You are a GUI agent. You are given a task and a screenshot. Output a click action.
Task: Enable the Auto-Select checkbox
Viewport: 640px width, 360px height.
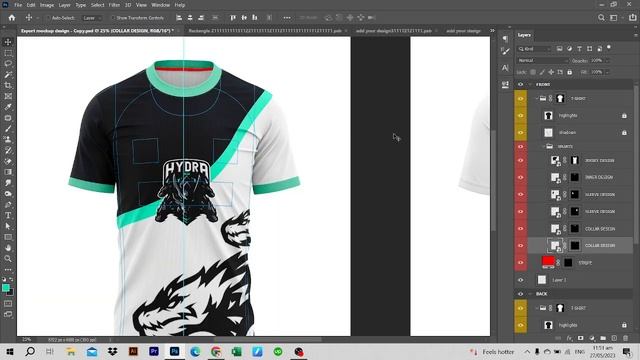pos(48,18)
